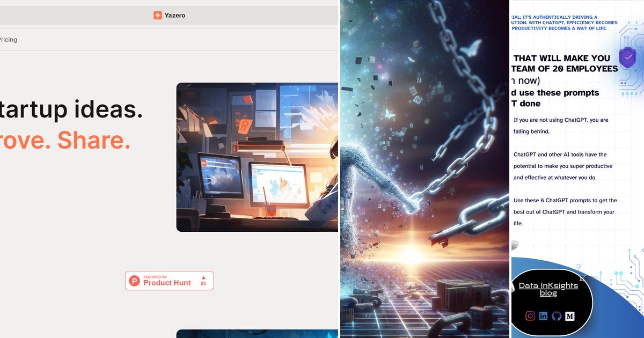
Task: Open the Pricing navigation link
Action: tap(8, 40)
